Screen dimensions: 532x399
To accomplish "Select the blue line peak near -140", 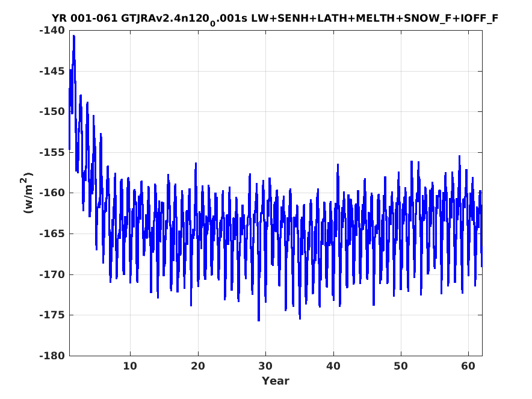I will 73,36.
